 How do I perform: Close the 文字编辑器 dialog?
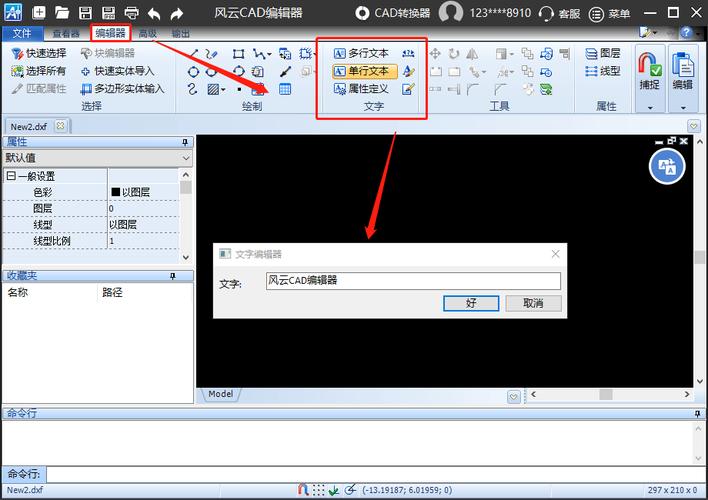click(555, 254)
